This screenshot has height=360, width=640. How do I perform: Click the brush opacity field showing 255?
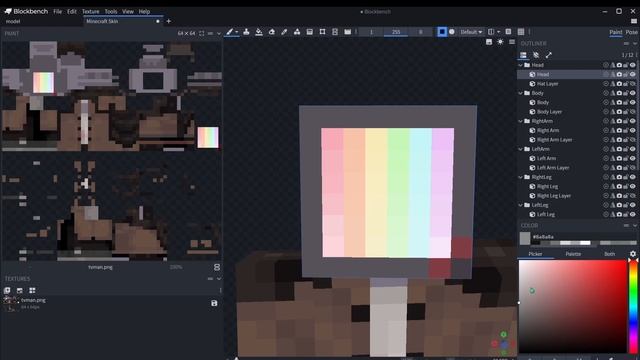396,32
